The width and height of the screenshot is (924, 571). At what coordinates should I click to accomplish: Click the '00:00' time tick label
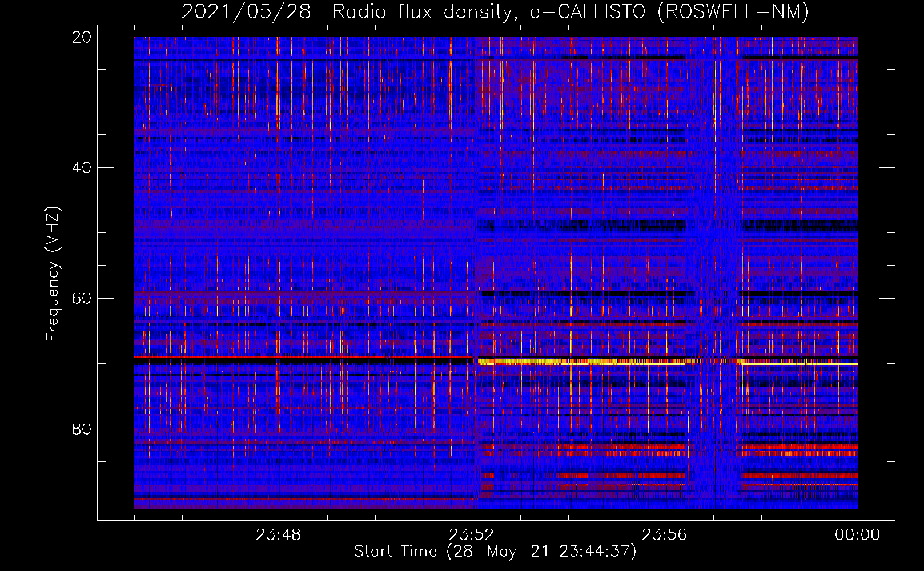tap(857, 535)
